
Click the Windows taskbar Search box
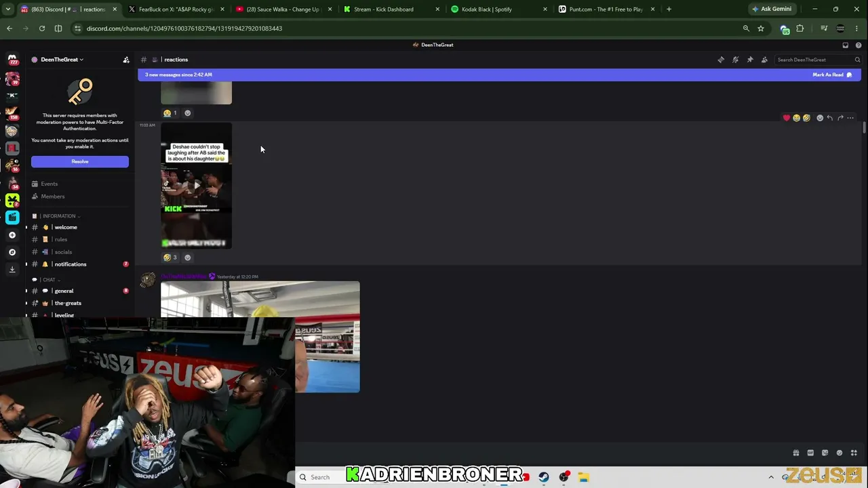320,477
